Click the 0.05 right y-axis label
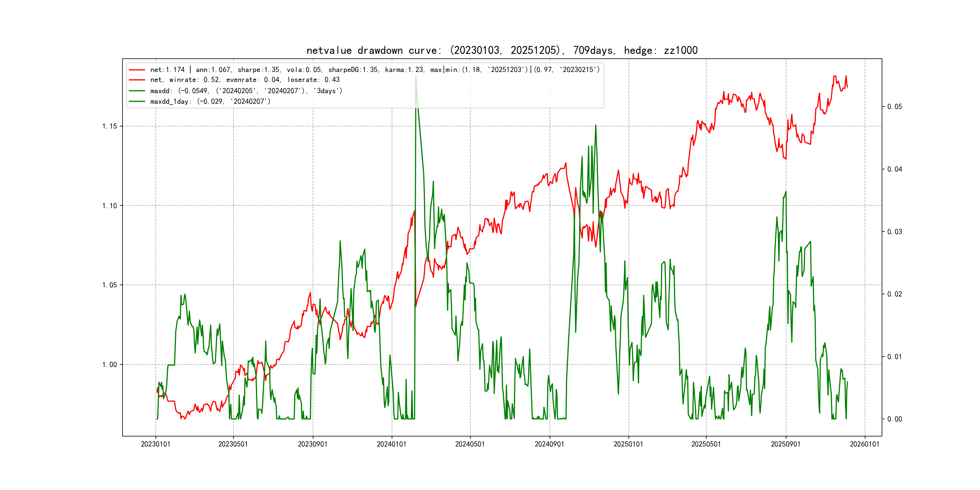Viewport: 980px width, 490px height. [x=894, y=106]
